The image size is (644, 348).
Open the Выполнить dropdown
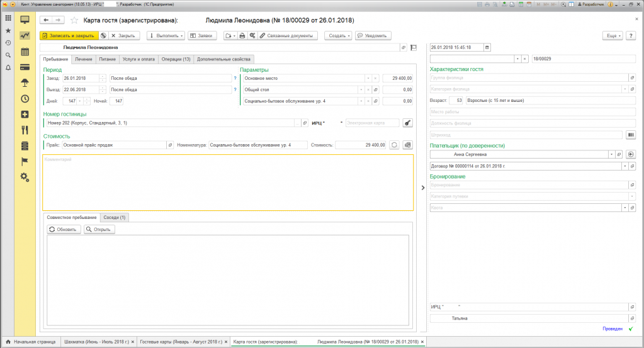pyautogui.click(x=166, y=36)
